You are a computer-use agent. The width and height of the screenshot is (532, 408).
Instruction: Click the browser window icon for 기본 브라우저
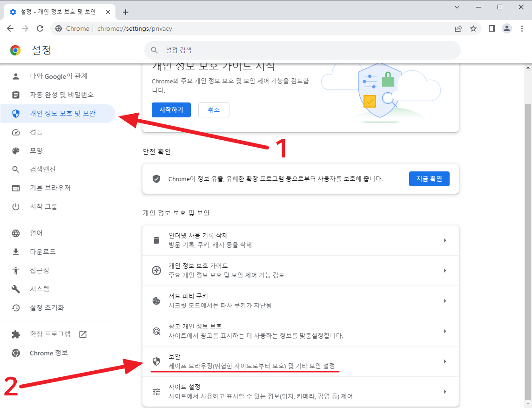coord(16,188)
